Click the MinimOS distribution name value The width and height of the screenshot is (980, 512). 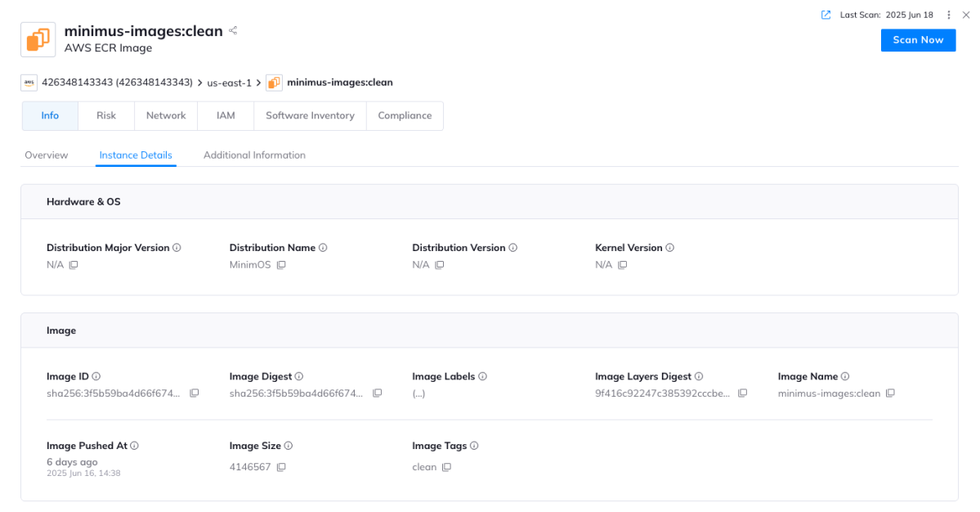(x=250, y=265)
